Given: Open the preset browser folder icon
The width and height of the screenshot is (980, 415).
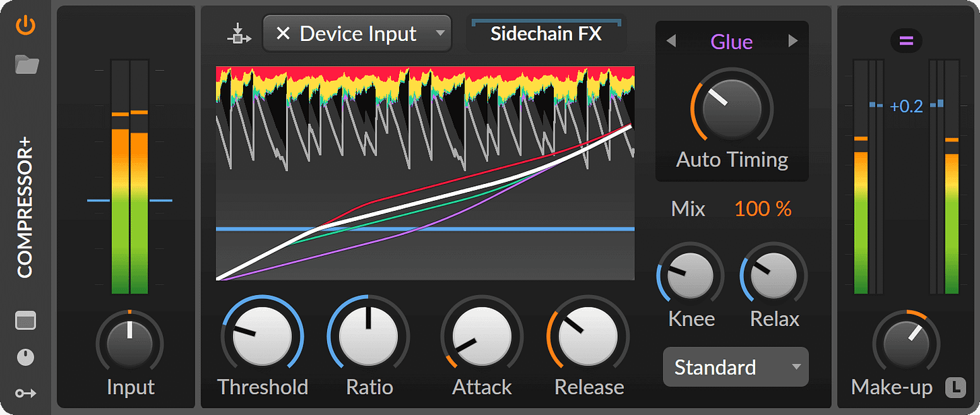Looking at the screenshot, I should [x=27, y=65].
